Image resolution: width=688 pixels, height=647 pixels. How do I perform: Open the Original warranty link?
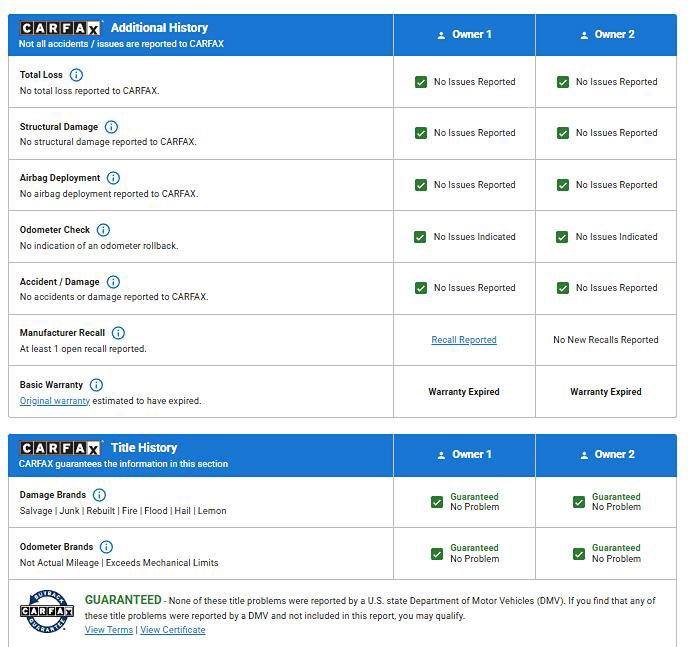[55, 401]
